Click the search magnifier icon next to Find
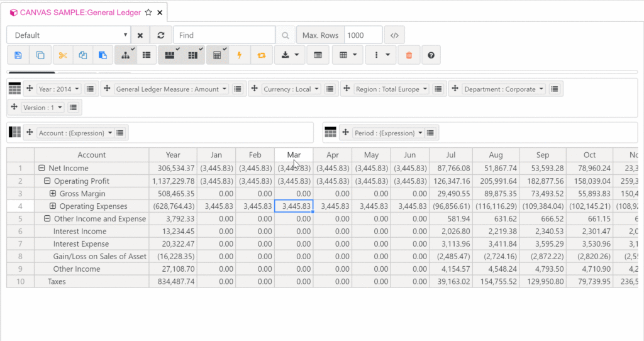The image size is (644, 341). [x=286, y=35]
